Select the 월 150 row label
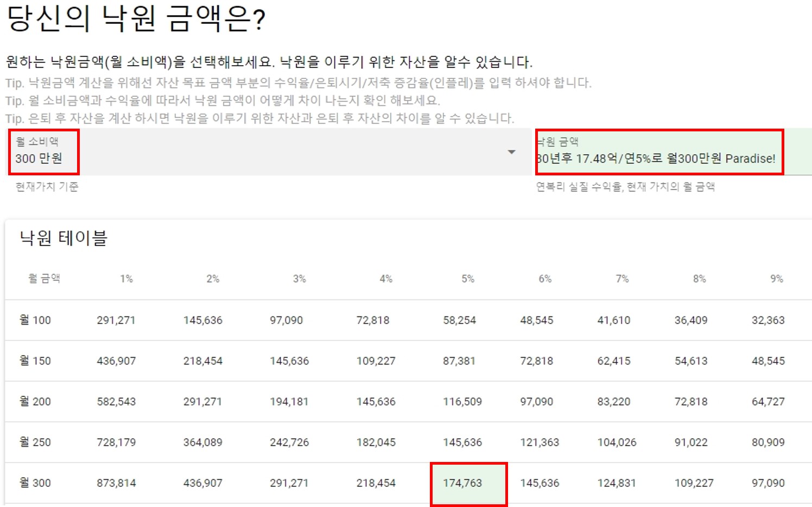Image resolution: width=812 pixels, height=507 pixels. (x=35, y=361)
